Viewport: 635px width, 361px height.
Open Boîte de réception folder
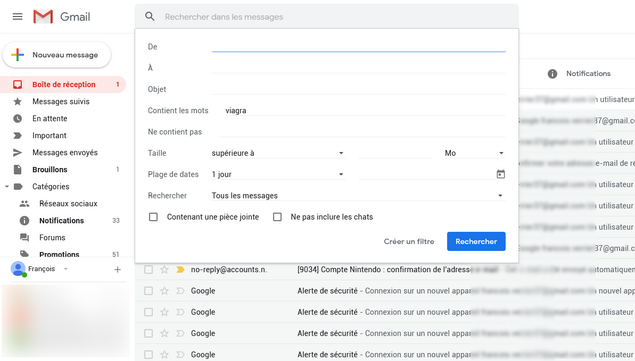tap(63, 84)
